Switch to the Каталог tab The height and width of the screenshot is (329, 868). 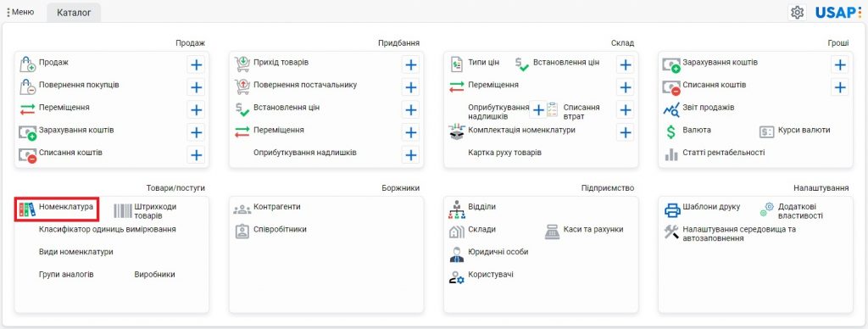[x=74, y=13]
